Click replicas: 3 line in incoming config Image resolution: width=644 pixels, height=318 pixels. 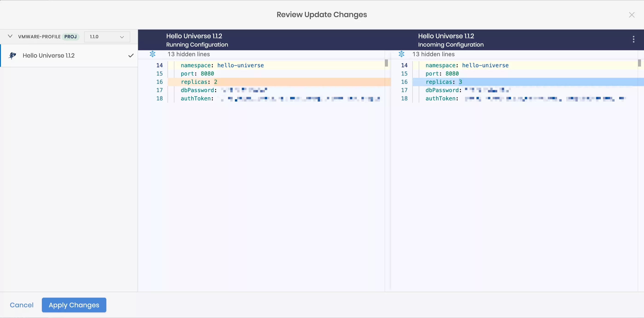[528, 82]
